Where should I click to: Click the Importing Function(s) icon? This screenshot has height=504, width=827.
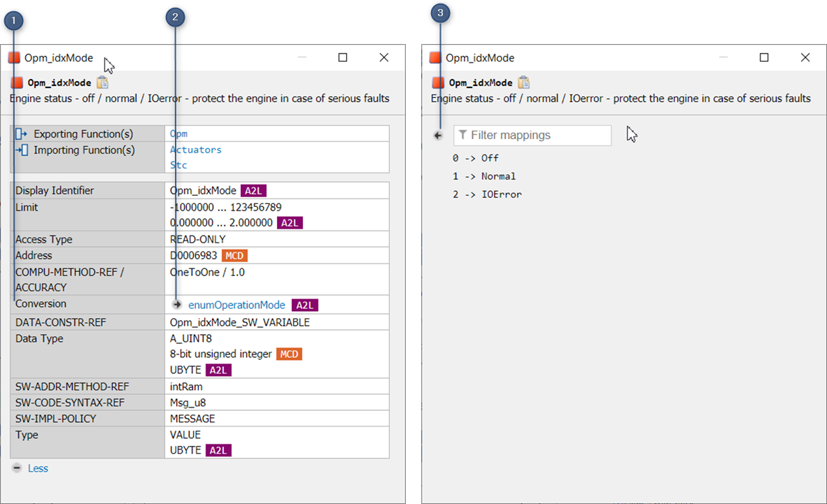point(21,150)
